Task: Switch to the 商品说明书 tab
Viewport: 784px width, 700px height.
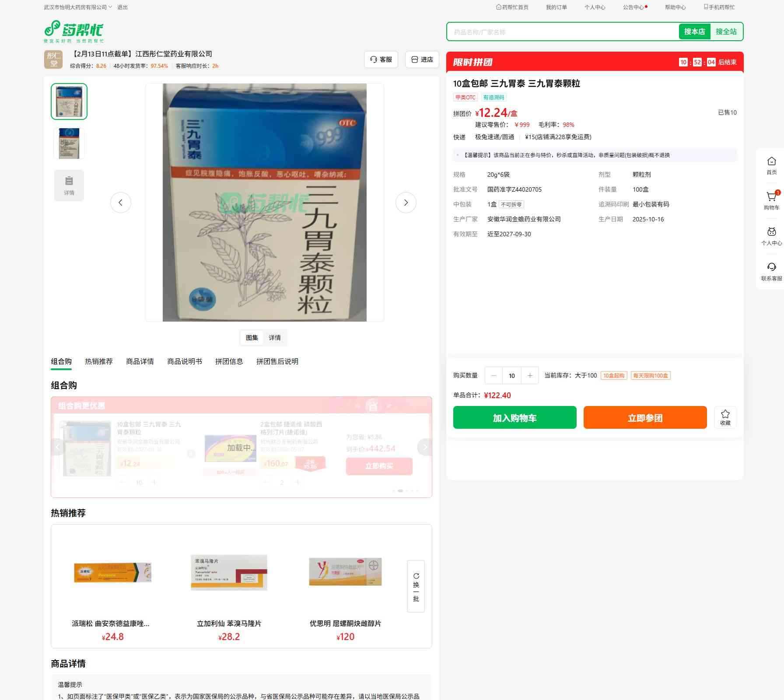Action: pos(184,361)
